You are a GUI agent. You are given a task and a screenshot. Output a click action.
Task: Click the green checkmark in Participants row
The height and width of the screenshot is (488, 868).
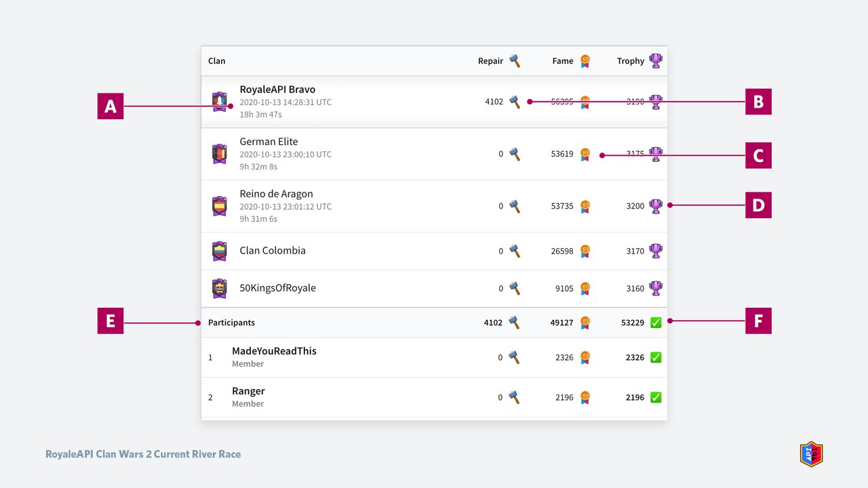click(x=656, y=323)
